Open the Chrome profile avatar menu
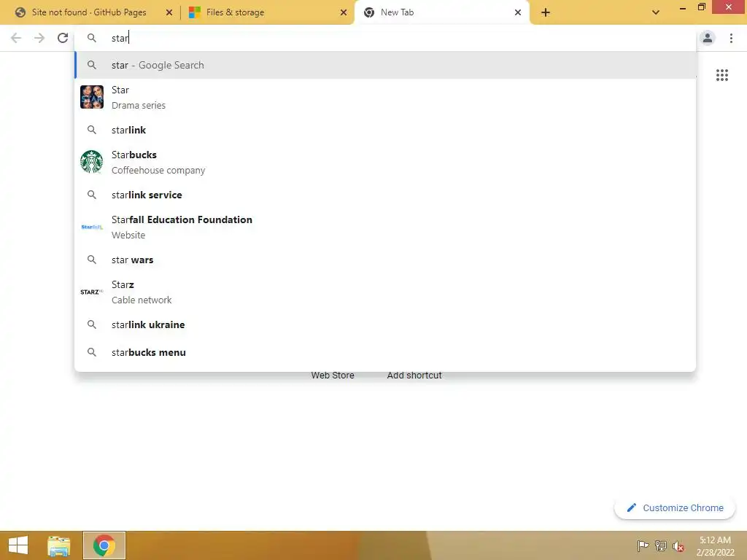This screenshot has width=747, height=560. 708,38
